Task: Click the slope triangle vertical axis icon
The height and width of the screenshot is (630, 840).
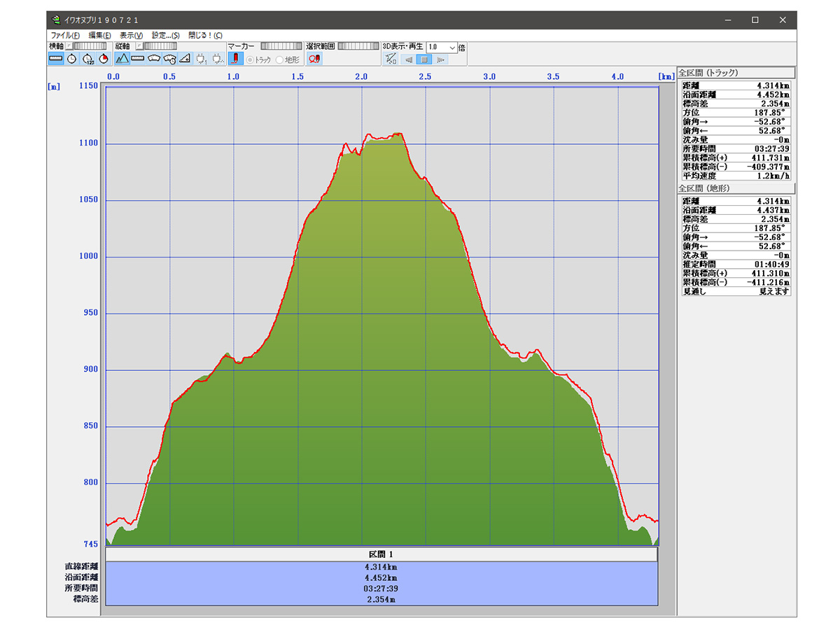Action: pyautogui.click(x=185, y=59)
